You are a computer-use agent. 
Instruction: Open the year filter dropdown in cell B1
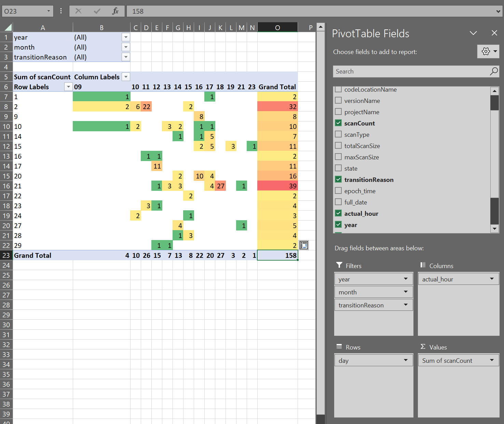(126, 37)
